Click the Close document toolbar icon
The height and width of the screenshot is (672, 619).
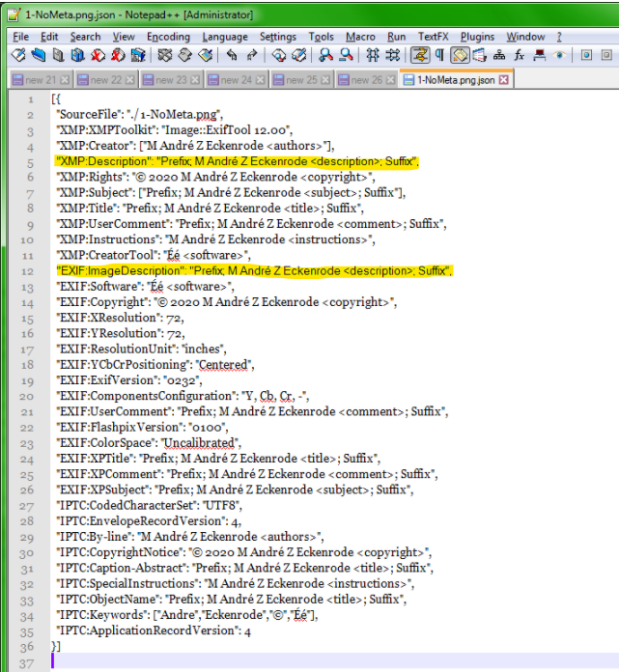click(98, 55)
